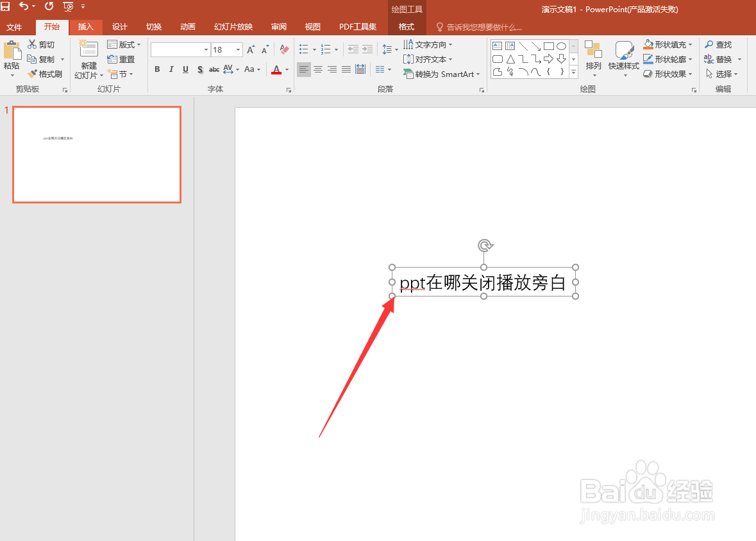This screenshot has width=756, height=541.
Task: Toggle Strikethrough abc formatting
Action: click(214, 69)
